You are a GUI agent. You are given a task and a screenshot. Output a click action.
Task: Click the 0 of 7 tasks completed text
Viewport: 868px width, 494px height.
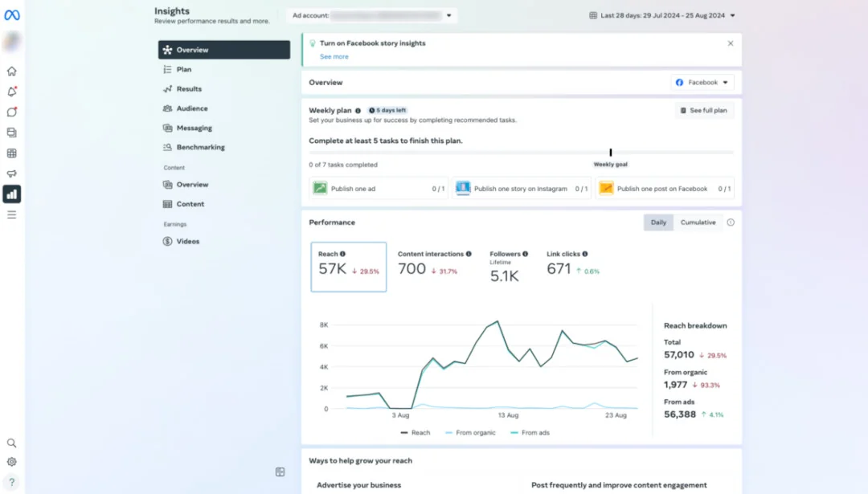pyautogui.click(x=343, y=165)
